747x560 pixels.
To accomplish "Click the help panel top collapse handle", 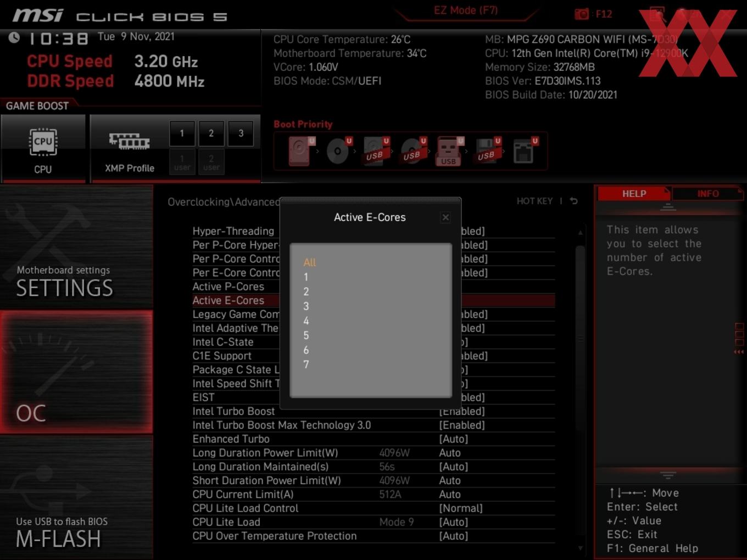I will tap(668, 207).
